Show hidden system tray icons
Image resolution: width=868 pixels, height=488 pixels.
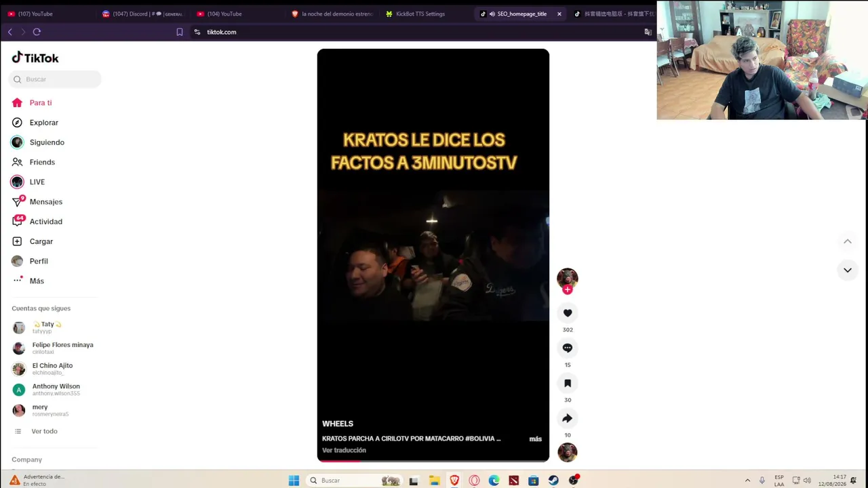[x=747, y=481]
